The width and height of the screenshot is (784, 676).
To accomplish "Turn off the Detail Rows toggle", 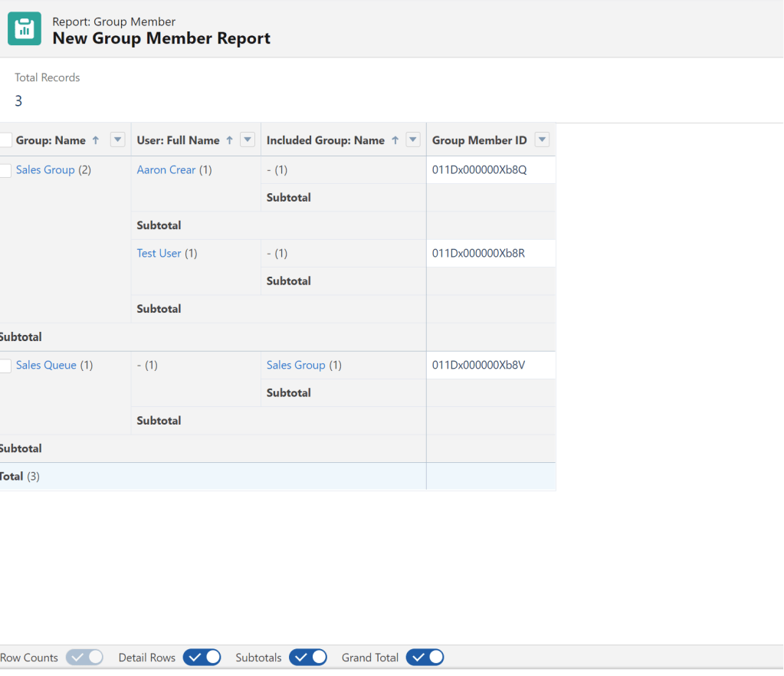I will click(202, 658).
